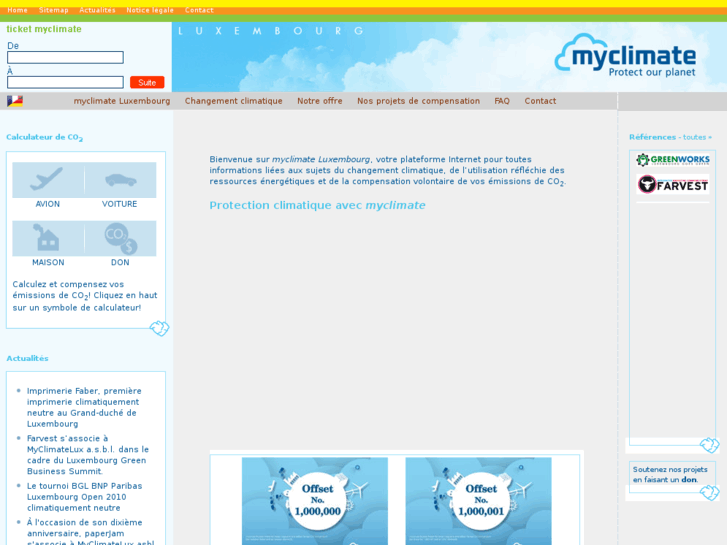Screen dimensions: 727x545
Task: Open the Notice légale page
Action: (x=150, y=10)
